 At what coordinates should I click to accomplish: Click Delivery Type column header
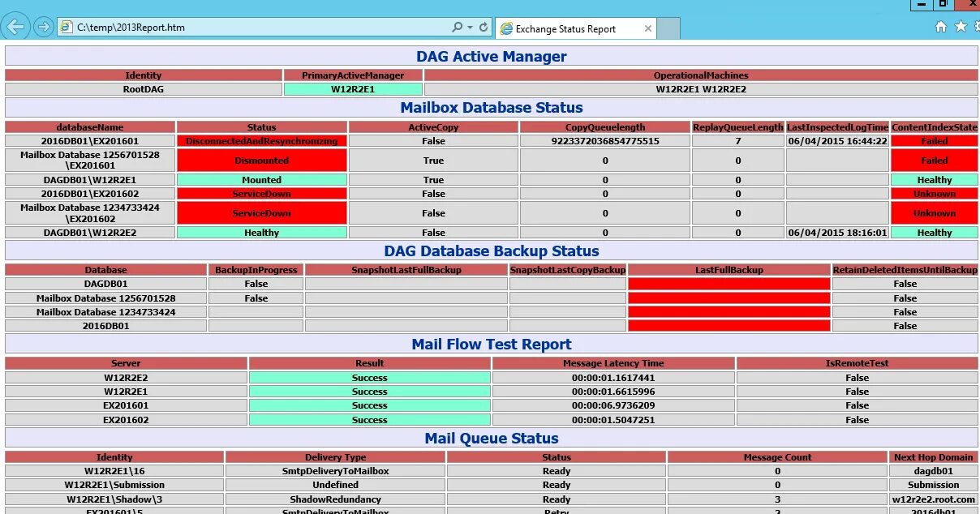point(336,457)
